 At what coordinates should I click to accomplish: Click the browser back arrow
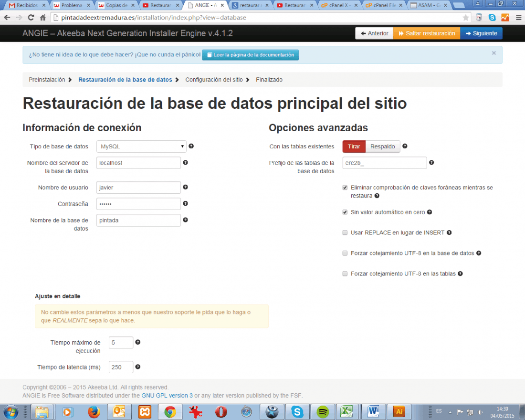(x=7, y=17)
